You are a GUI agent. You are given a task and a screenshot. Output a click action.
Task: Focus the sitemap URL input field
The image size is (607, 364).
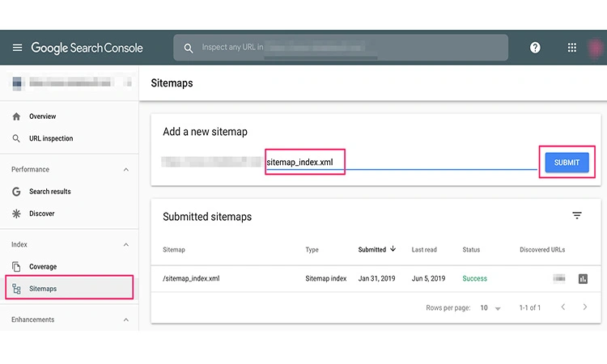(x=401, y=162)
